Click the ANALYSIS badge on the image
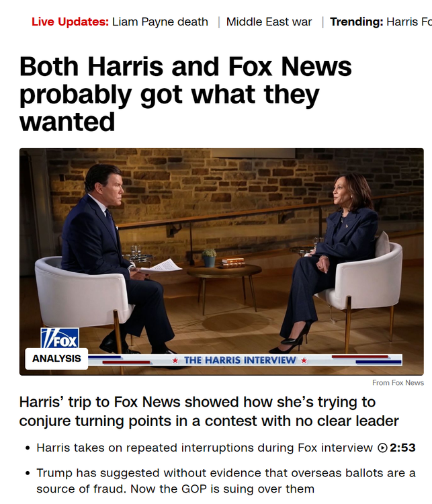This screenshot has width=432, height=504. (x=56, y=358)
